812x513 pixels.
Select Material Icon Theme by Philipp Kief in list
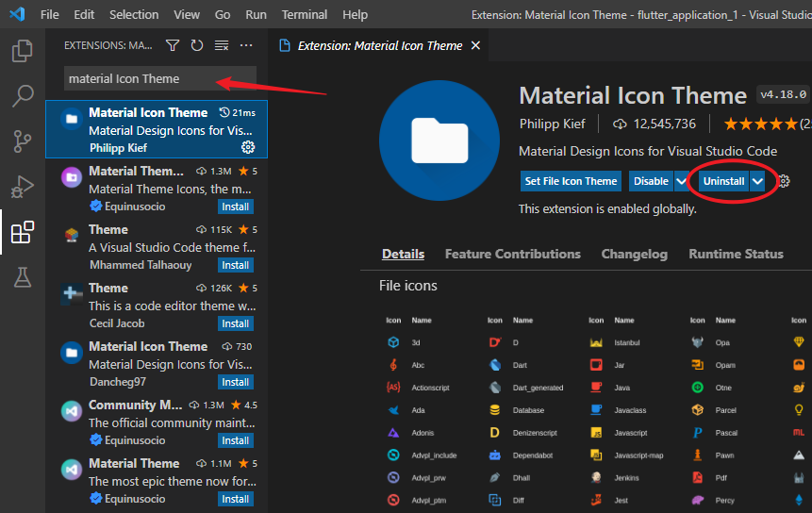157,129
